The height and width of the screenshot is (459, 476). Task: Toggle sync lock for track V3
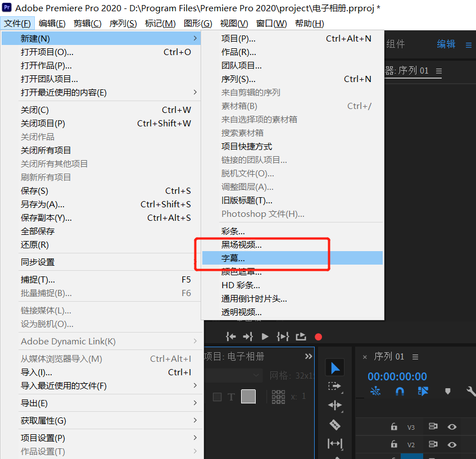point(433,427)
